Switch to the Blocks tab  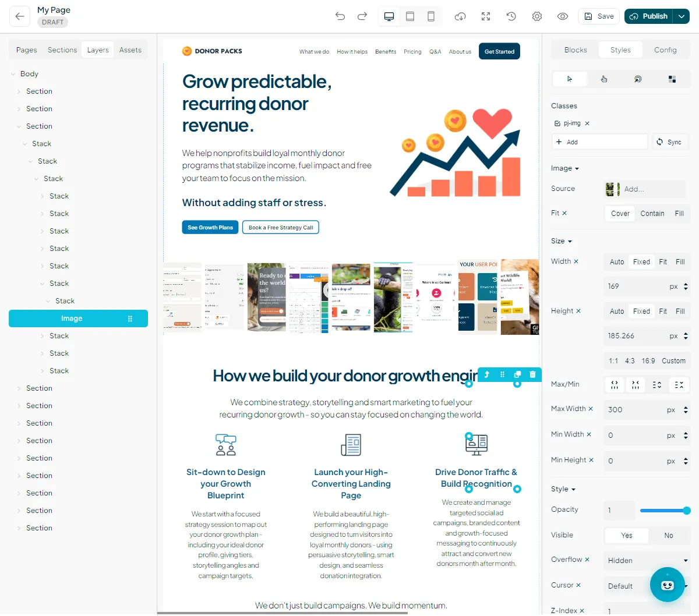[576, 50]
